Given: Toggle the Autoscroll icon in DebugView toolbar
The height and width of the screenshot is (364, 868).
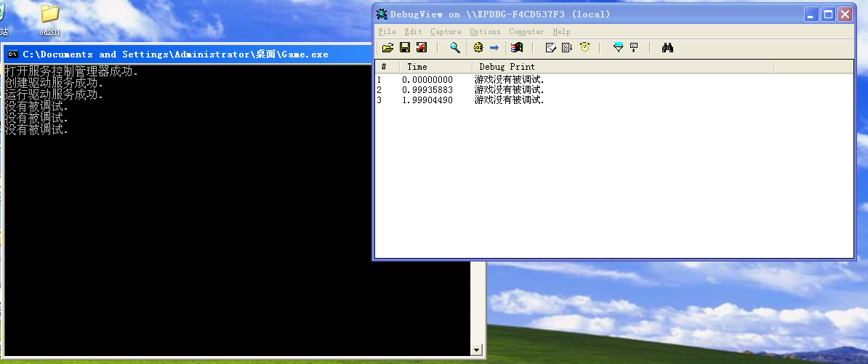Looking at the screenshot, I should point(567,47).
